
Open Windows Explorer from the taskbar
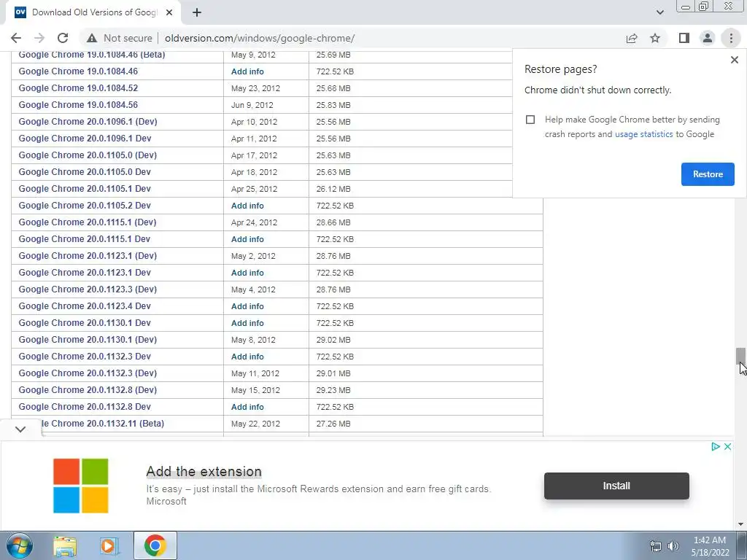(x=65, y=546)
